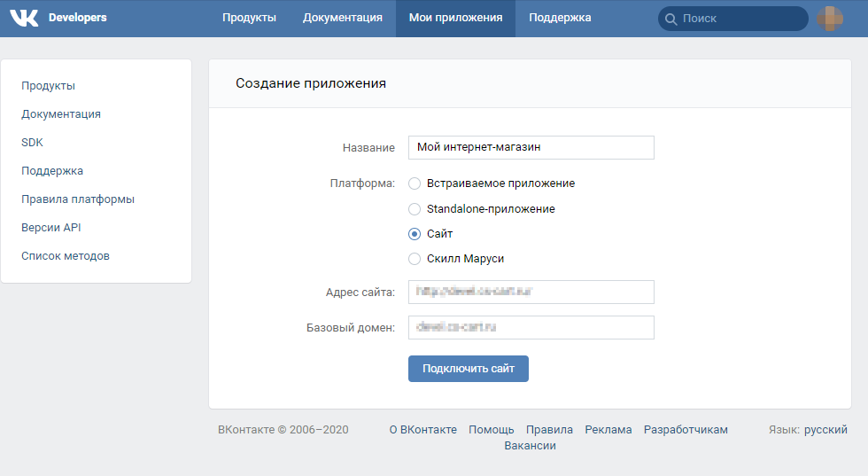Open Мои приложения tab in header

click(x=455, y=18)
